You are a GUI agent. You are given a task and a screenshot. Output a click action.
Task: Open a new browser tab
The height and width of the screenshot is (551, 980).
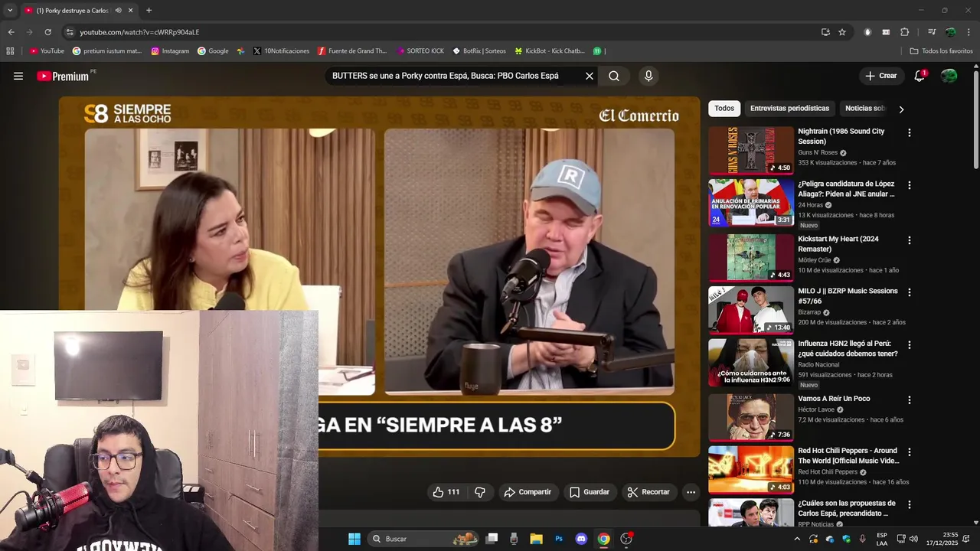(149, 11)
